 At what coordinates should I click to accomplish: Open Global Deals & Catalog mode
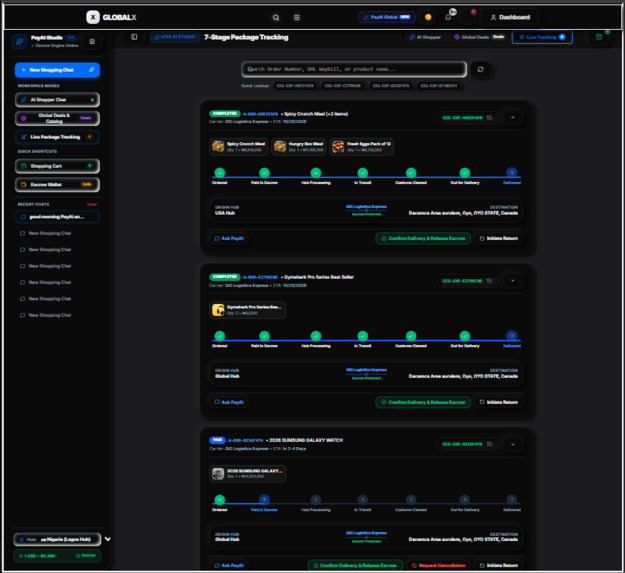point(57,118)
